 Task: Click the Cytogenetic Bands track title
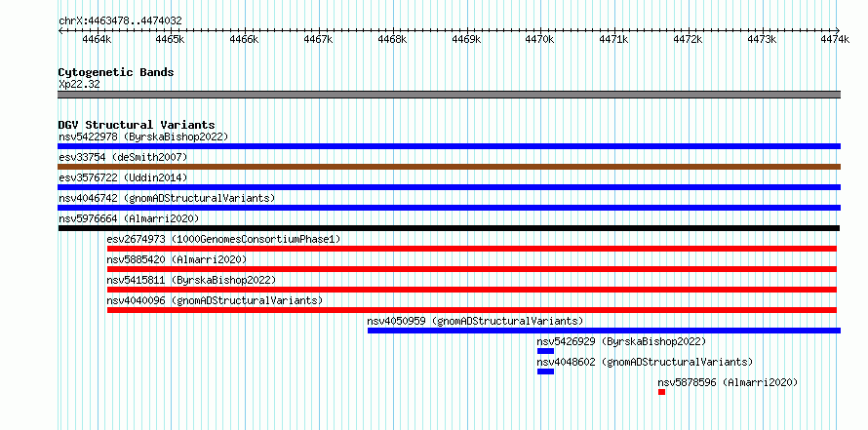[x=116, y=72]
